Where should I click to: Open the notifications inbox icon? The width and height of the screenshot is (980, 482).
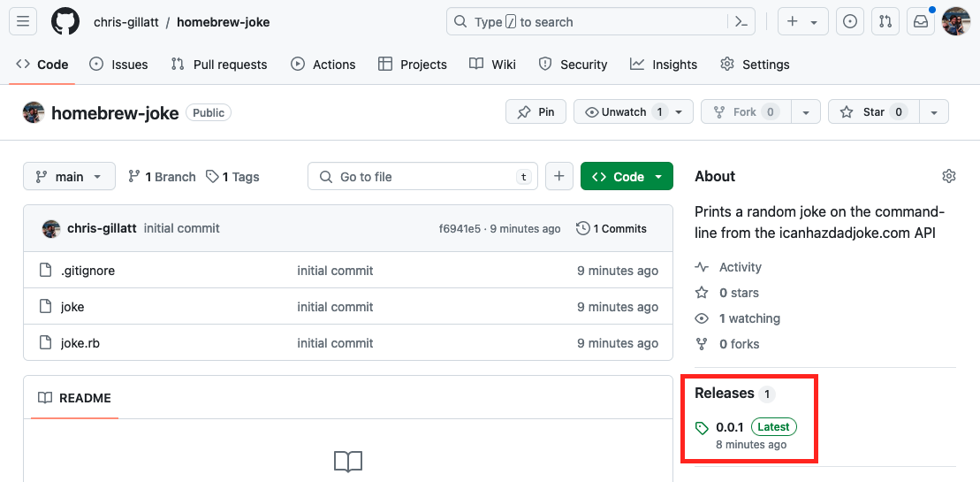click(x=921, y=21)
